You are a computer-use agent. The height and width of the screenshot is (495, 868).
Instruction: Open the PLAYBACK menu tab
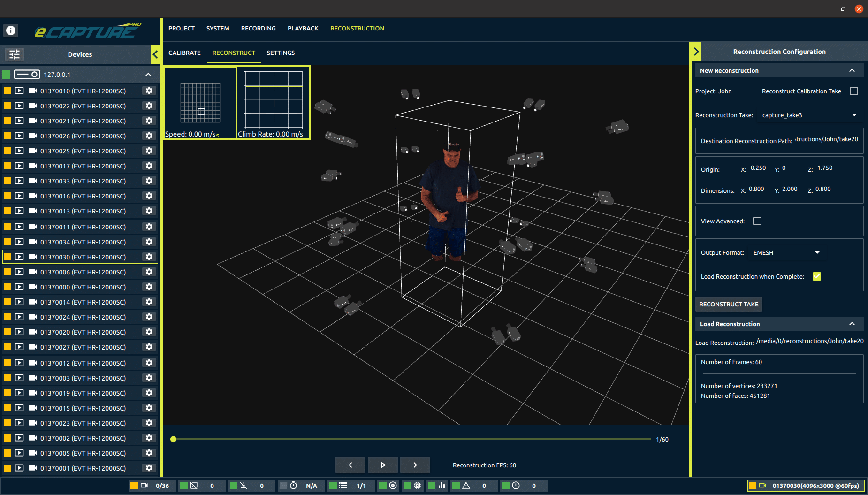coord(303,28)
